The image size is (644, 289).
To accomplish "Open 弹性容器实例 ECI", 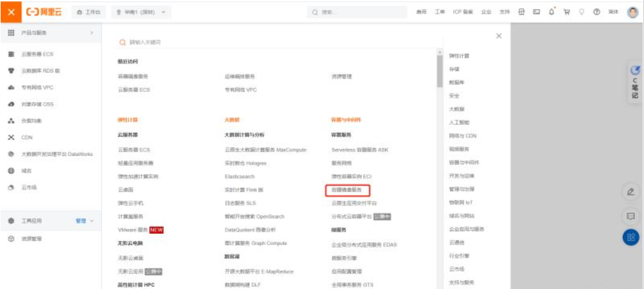I will click(352, 177).
